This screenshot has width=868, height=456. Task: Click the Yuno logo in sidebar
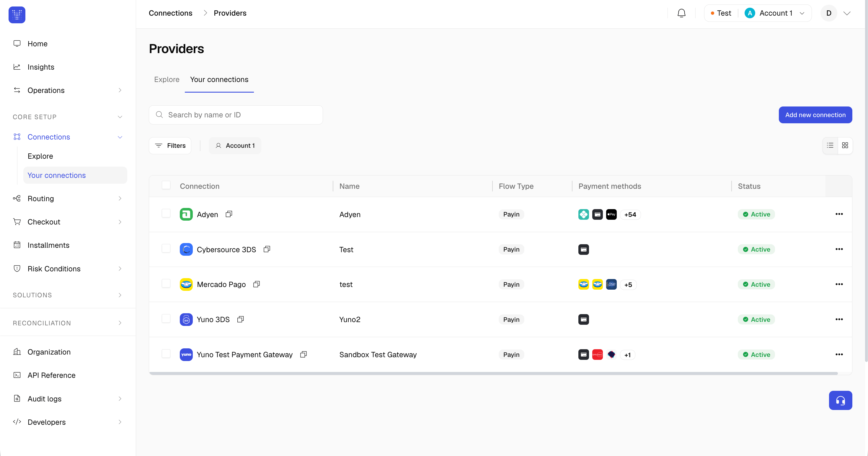[17, 15]
